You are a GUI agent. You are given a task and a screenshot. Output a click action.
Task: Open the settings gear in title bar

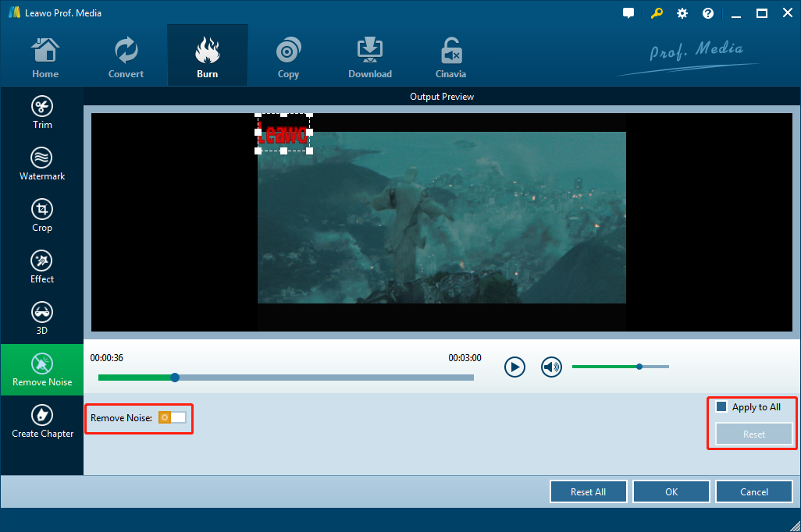pyautogui.click(x=682, y=13)
